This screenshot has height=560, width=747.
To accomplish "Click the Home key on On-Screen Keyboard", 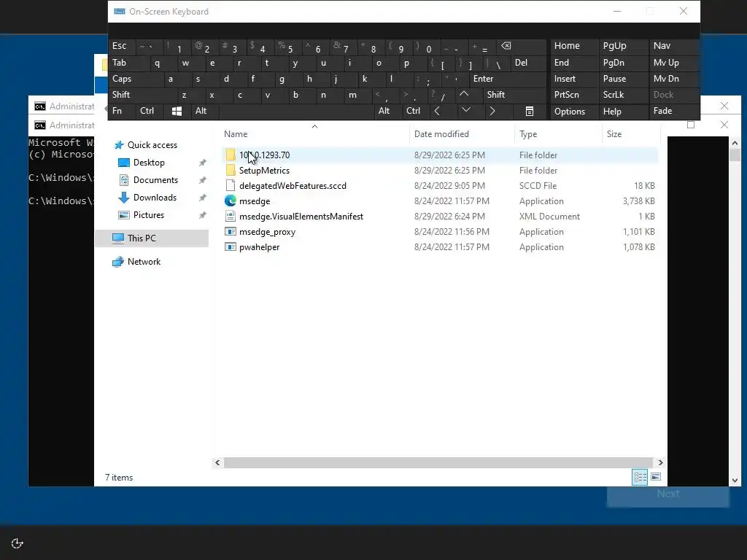I will tap(574, 46).
